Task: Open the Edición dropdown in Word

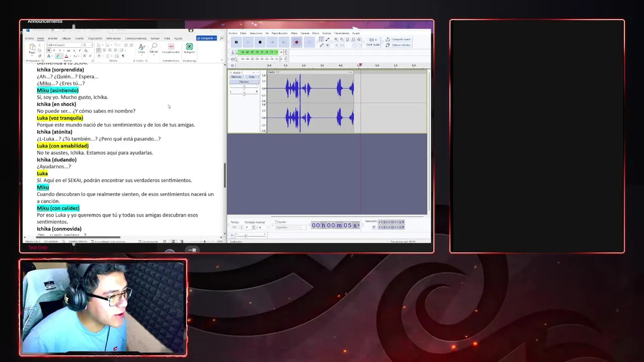Action: pyautogui.click(x=153, y=48)
